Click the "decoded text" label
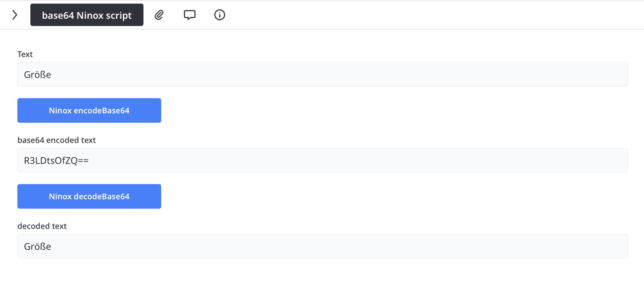644x283 pixels. pyautogui.click(x=42, y=226)
